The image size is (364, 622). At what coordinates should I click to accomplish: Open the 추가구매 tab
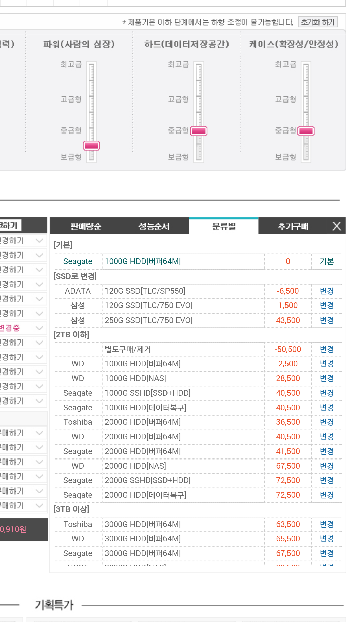click(x=293, y=226)
